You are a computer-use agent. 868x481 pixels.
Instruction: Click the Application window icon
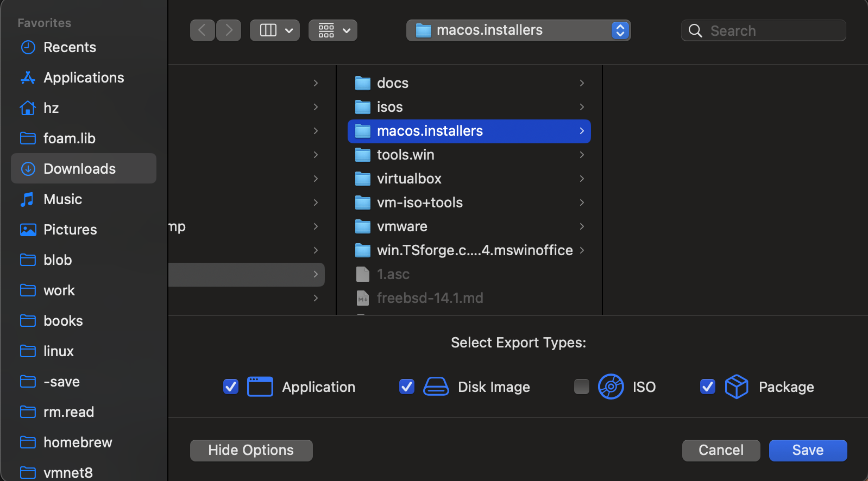260,387
